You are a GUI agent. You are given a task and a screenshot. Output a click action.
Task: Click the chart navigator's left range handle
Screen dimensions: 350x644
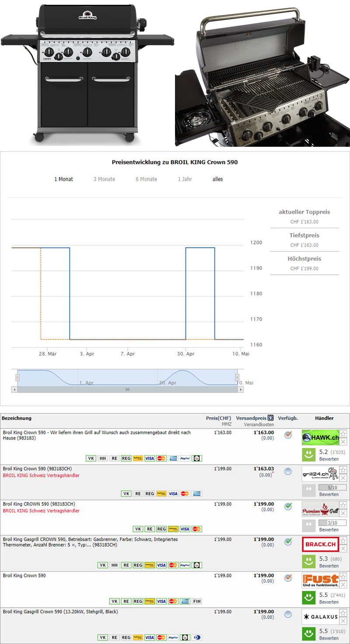[17, 377]
